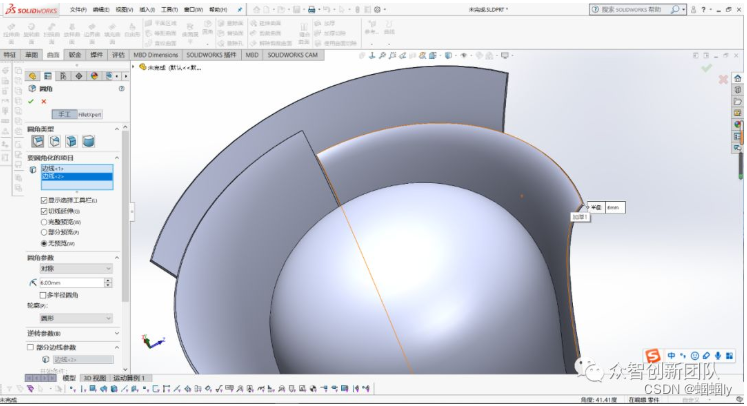
Task: Click the red cancel X in viewport corner
Action: tap(723, 79)
